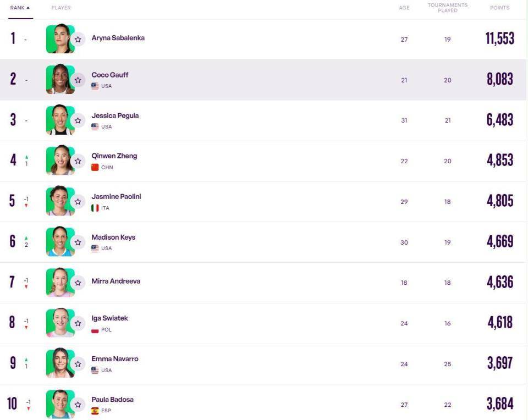Sort by TOURNAMENTS PLAYED header

[x=448, y=8]
